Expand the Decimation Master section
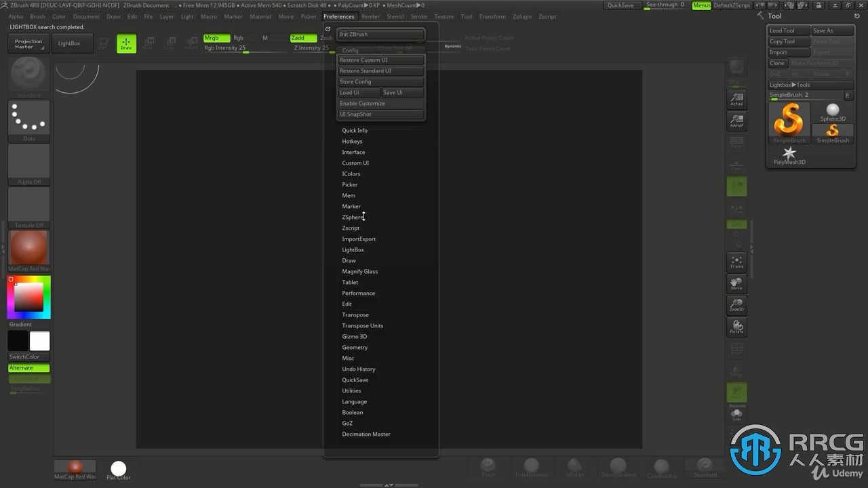This screenshot has height=488, width=868. (366, 434)
